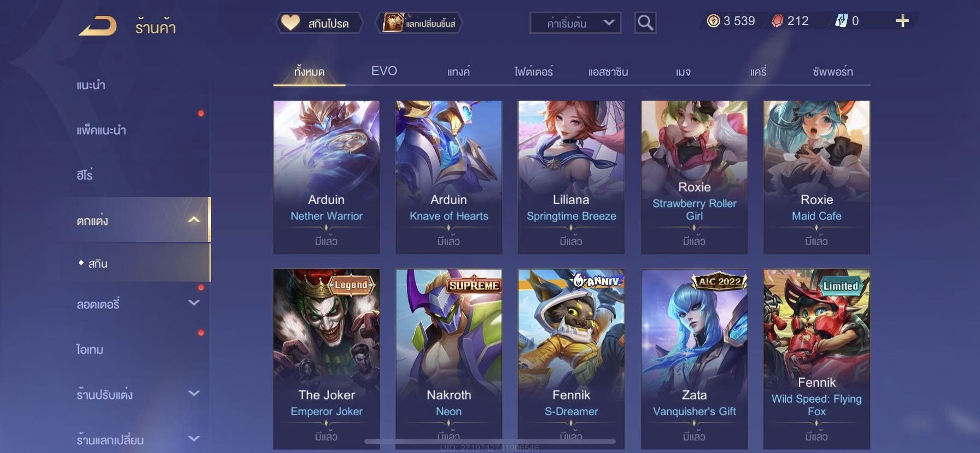Switch to the แอสซาซิน tab
This screenshot has width=980, height=453.
click(608, 72)
